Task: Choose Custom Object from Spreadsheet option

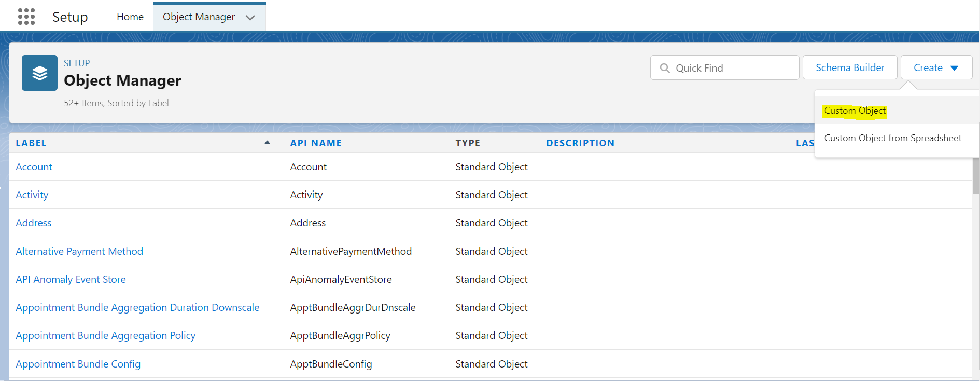Action: 892,138
